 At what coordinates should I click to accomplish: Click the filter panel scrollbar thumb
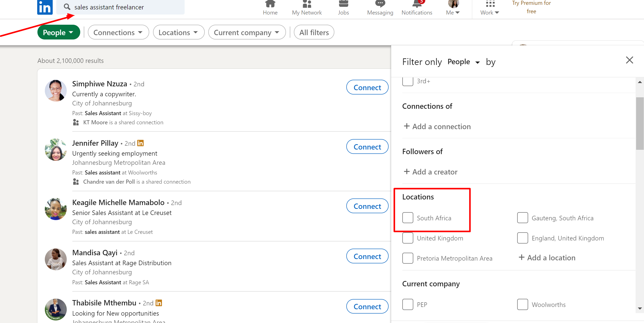click(x=640, y=124)
